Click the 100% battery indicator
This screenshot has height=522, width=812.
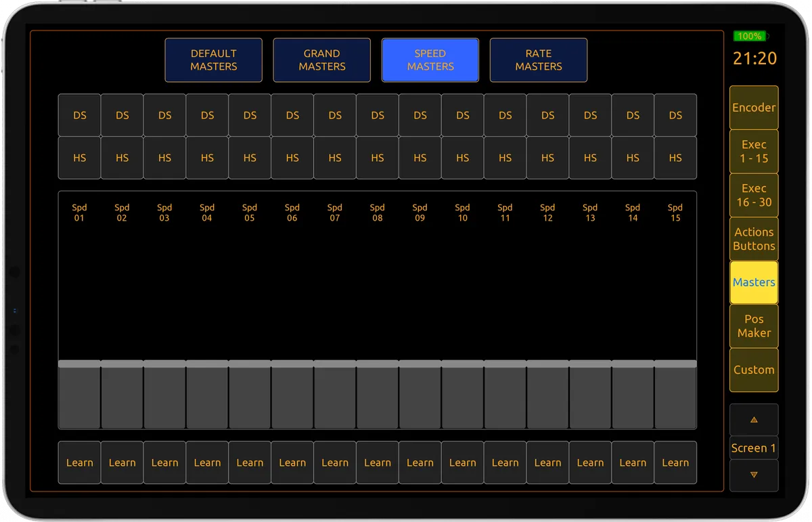[750, 36]
